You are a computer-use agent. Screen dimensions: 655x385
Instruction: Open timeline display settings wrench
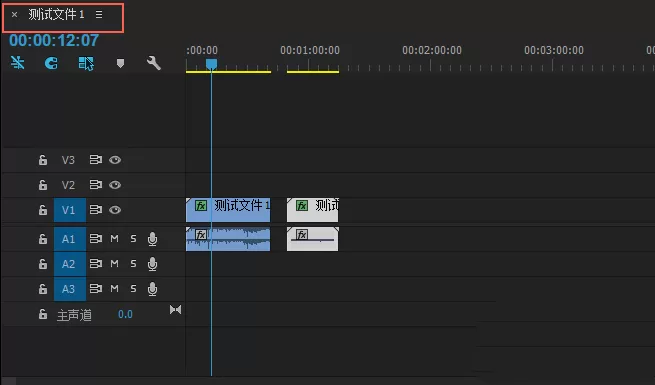[x=154, y=63]
